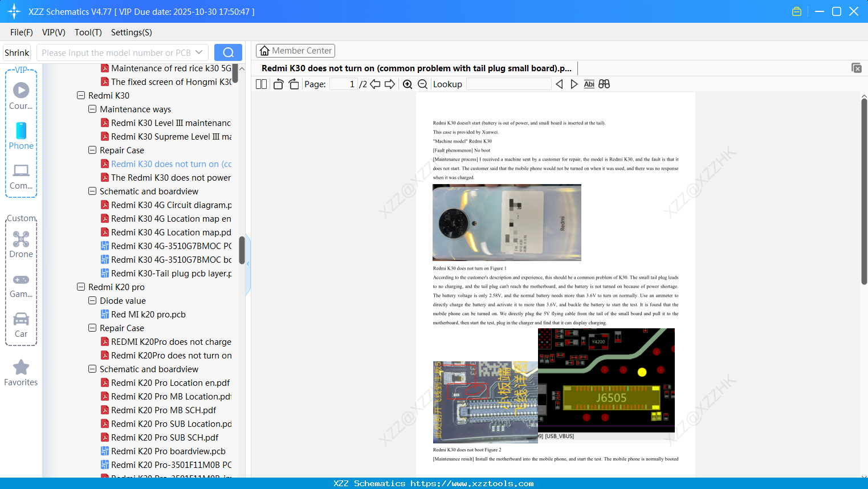Open the Course section in sidebar
Image resolution: width=868 pixels, height=489 pixels.
(x=21, y=96)
